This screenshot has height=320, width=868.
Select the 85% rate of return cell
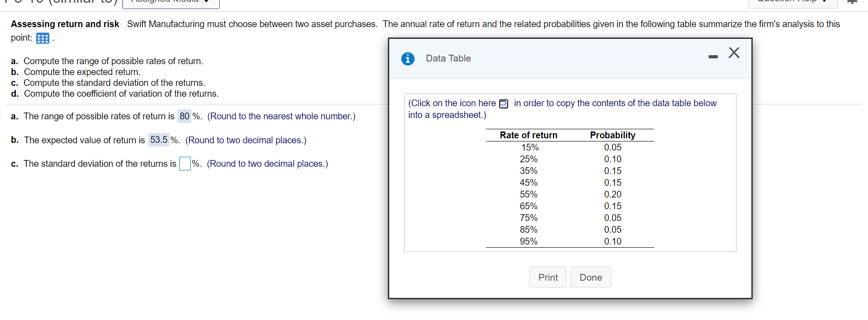528,230
